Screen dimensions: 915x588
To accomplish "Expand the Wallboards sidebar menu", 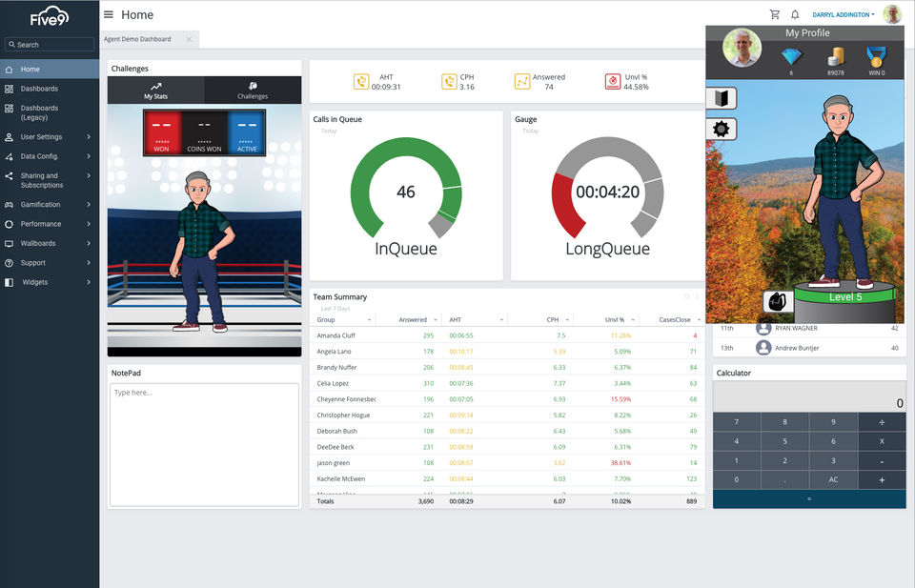I will (x=50, y=243).
